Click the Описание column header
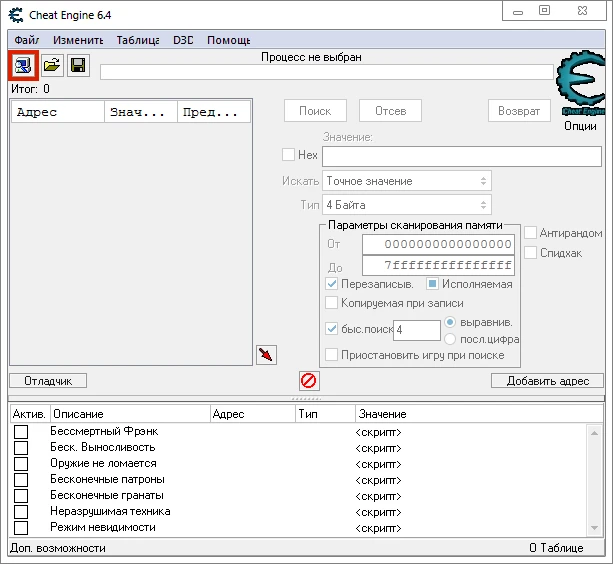Screen dimensions: 613x564 coord(130,414)
